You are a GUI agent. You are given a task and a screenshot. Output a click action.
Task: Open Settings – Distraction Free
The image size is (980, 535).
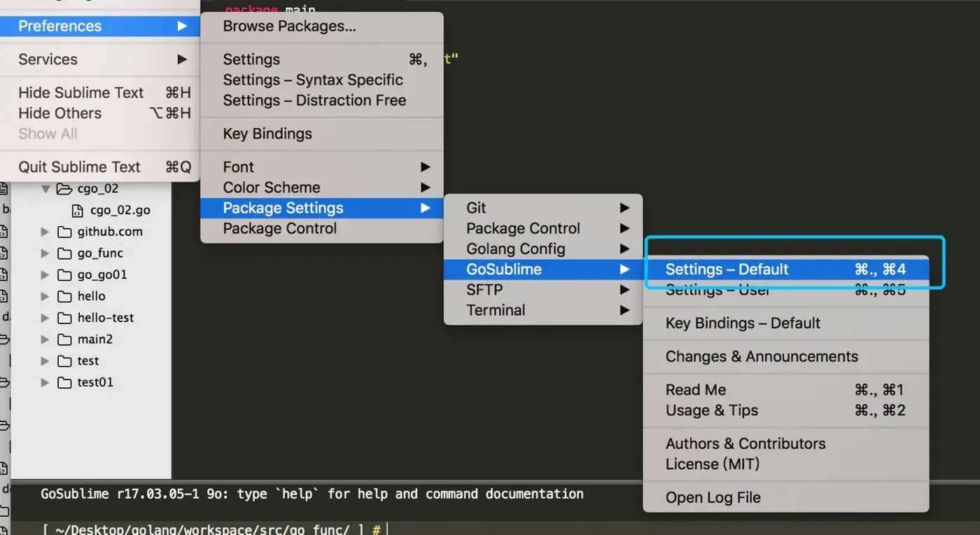click(x=322, y=100)
